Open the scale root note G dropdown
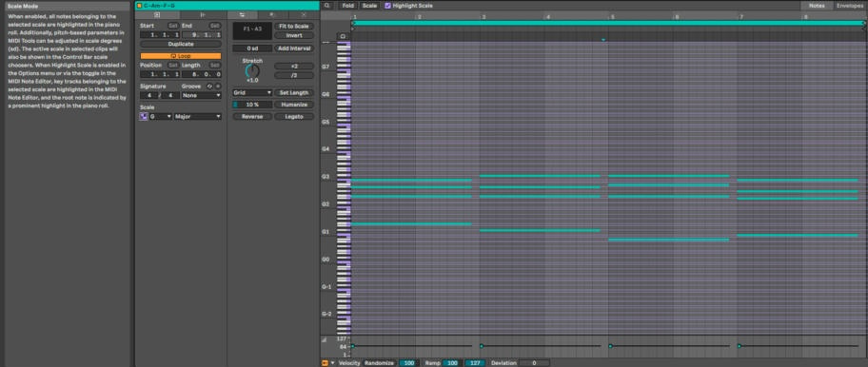This screenshot has width=868, height=367. click(x=161, y=117)
